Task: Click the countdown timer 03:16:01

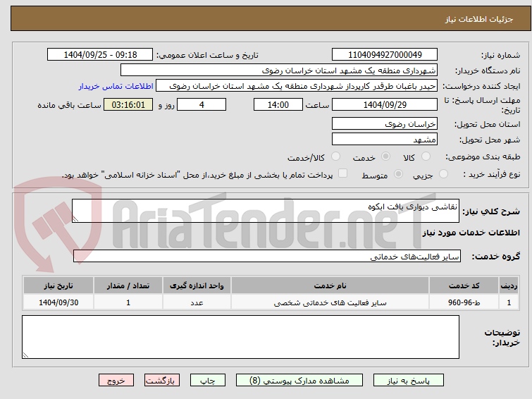Action: (x=128, y=104)
